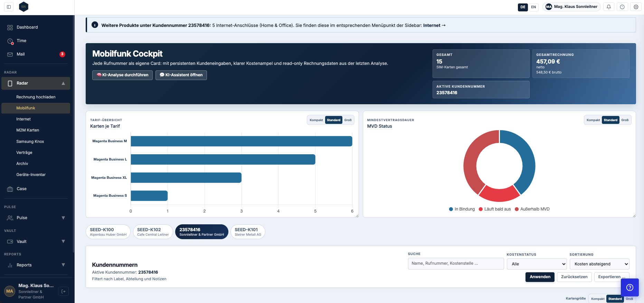Click the logout icon beside user profile
The image size is (644, 303).
point(63,291)
